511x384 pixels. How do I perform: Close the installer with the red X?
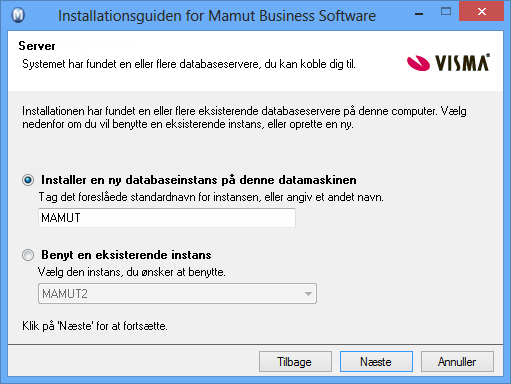(481, 12)
